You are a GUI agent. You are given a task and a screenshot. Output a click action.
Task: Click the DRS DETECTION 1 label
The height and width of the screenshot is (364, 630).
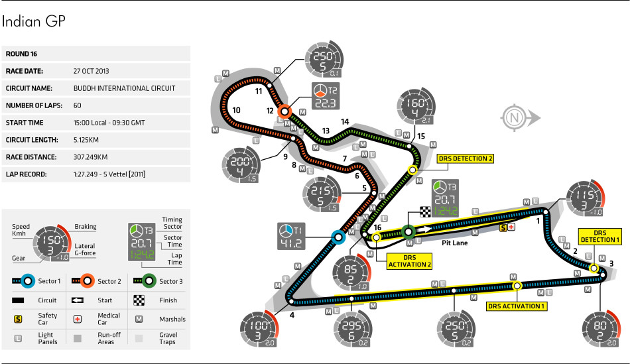600,236
